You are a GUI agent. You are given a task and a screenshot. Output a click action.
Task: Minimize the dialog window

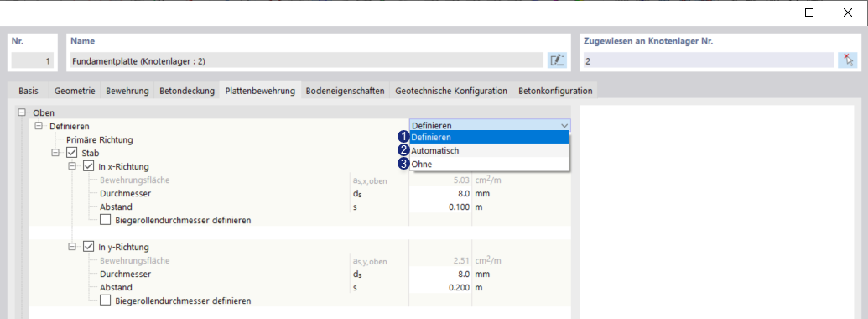771,13
